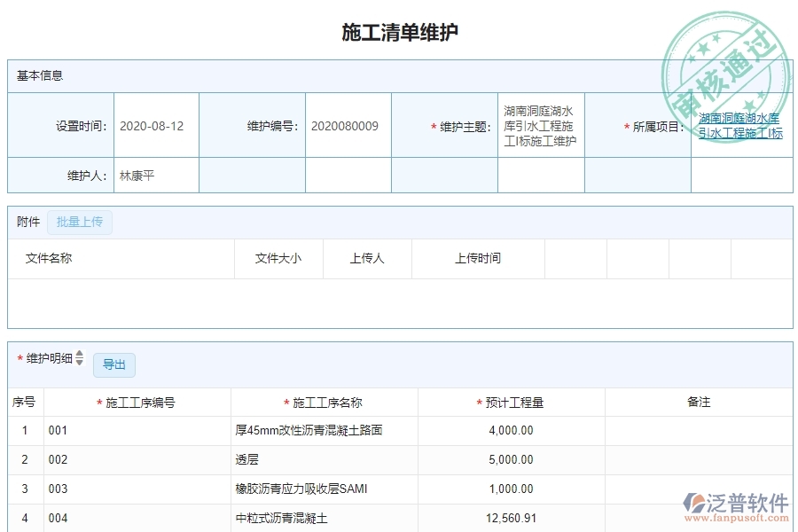
Task: Select the 附件 attachments tab
Action: tap(27, 222)
